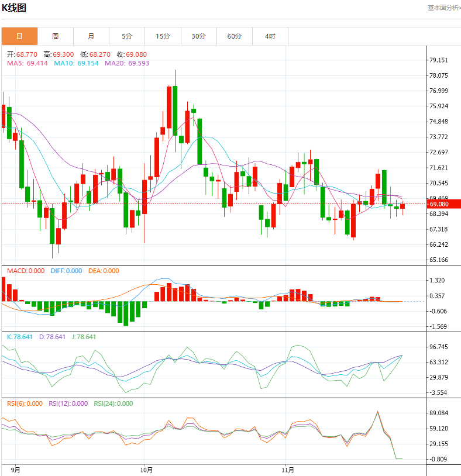Switch to the 周 weekly tab
The width and height of the screenshot is (461, 476).
(55, 36)
